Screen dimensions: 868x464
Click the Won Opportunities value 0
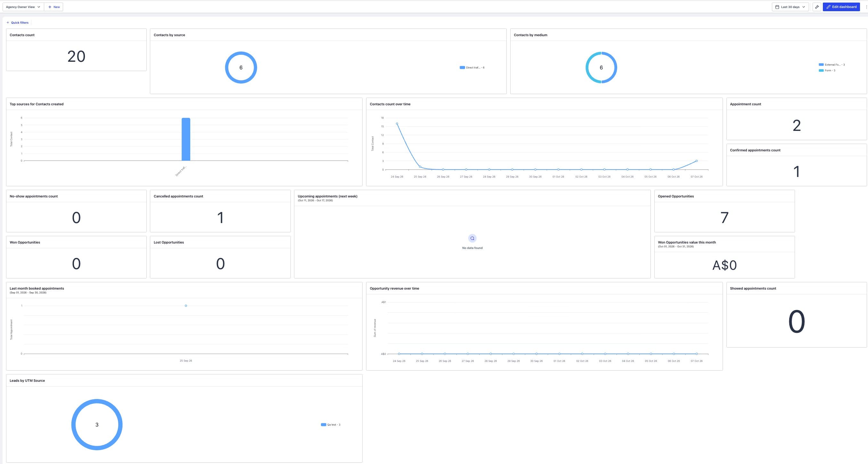tap(76, 264)
